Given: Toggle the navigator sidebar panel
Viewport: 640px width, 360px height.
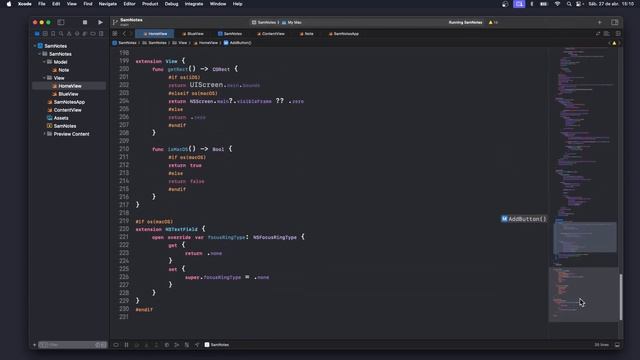Looking at the screenshot, I should pos(61,22).
